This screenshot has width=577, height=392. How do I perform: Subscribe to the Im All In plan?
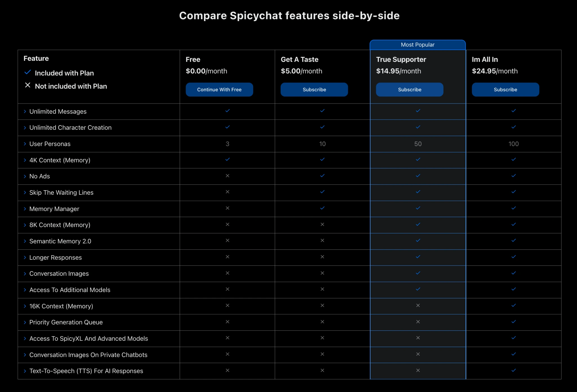(505, 89)
